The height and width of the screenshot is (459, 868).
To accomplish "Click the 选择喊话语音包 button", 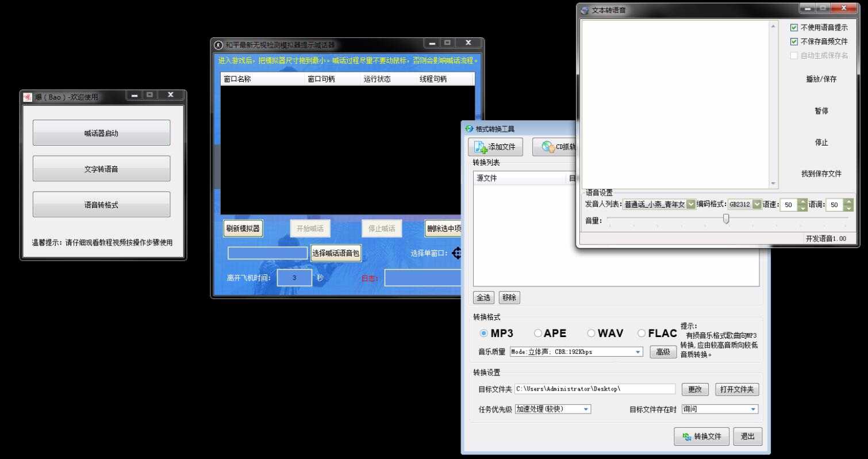I will (x=336, y=253).
